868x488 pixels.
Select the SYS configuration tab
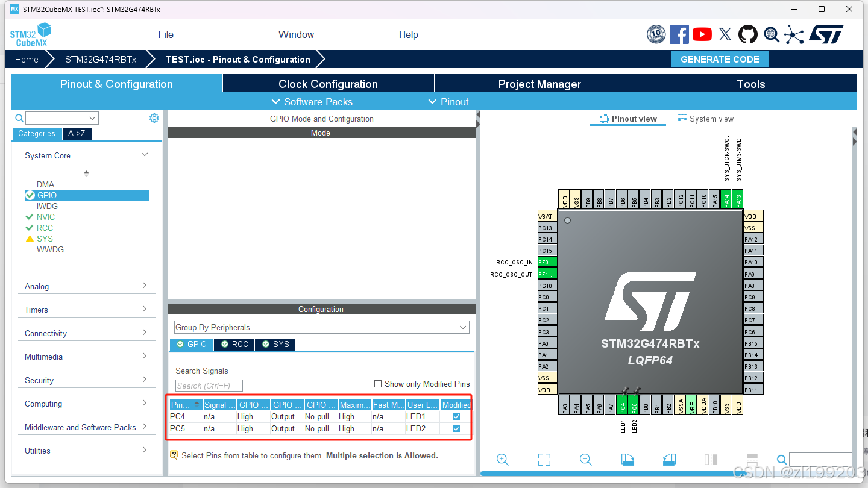click(275, 344)
